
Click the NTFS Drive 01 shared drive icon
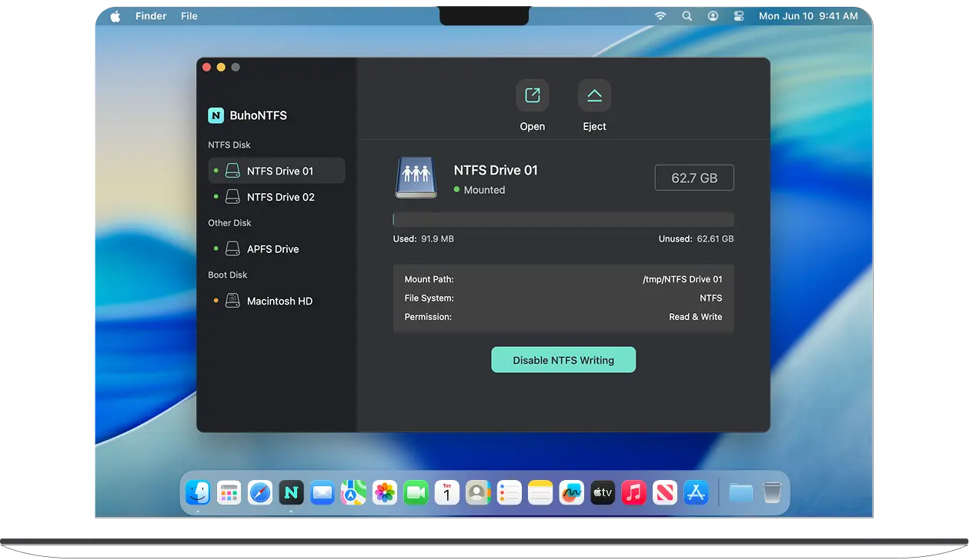point(416,178)
